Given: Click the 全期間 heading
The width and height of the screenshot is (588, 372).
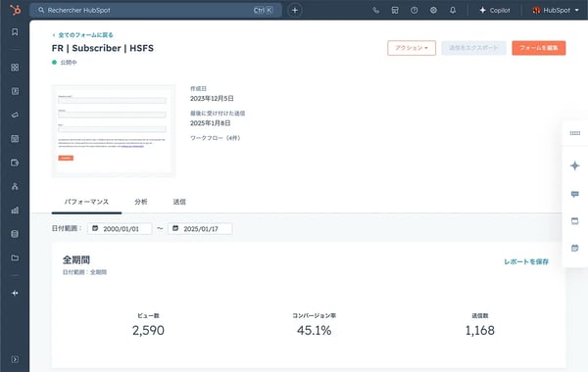Looking at the screenshot, I should pos(76,260).
